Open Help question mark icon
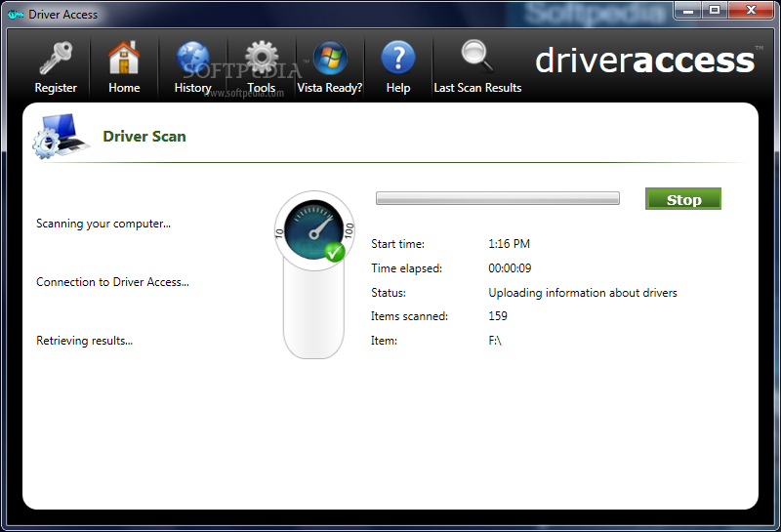 tap(398, 58)
